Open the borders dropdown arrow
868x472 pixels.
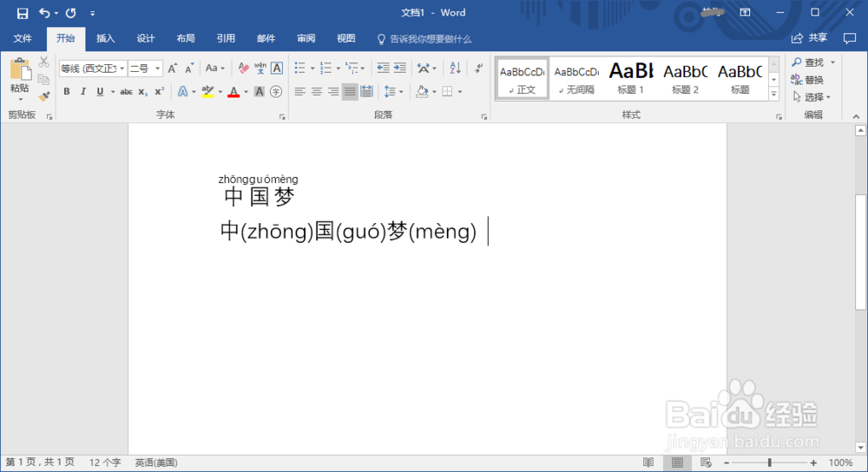tap(460, 92)
